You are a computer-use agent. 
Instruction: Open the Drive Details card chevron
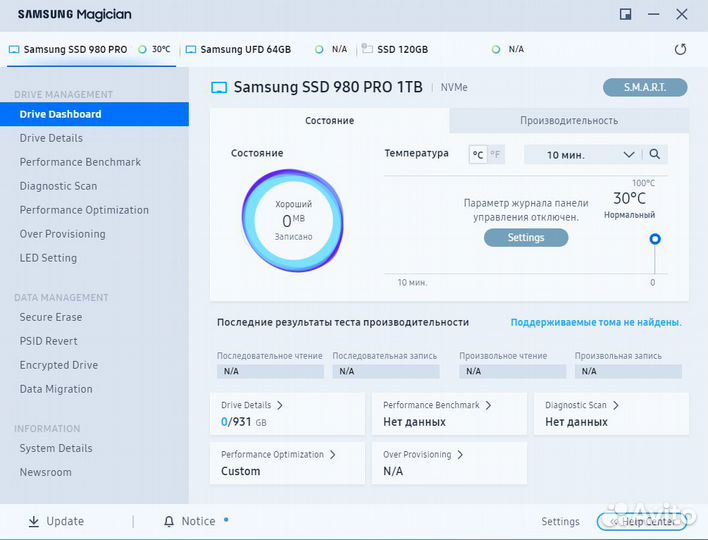[280, 405]
